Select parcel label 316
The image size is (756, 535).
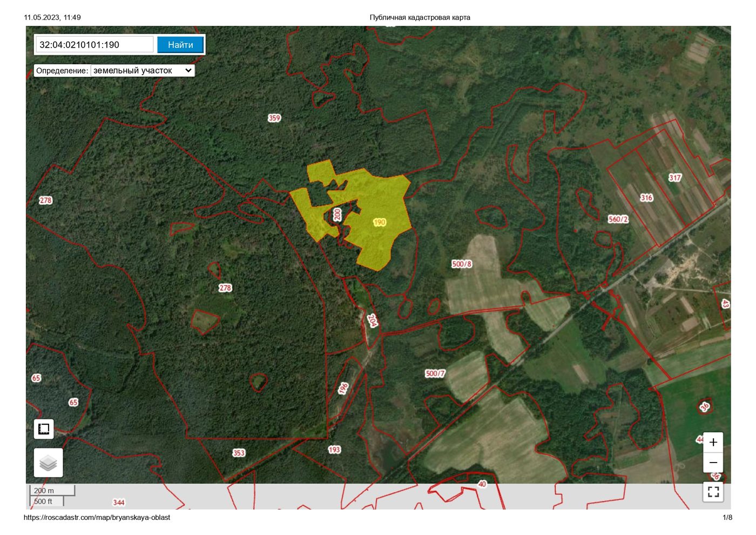click(x=646, y=197)
